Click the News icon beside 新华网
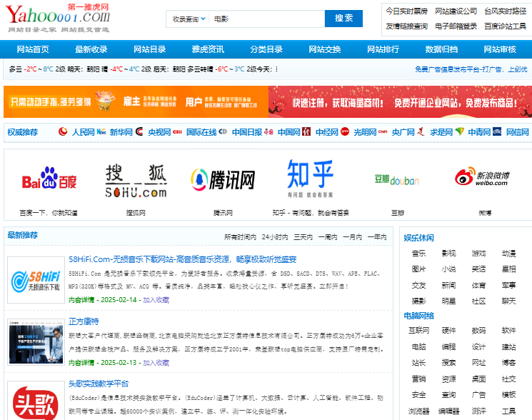The image size is (532, 420). 101,131
